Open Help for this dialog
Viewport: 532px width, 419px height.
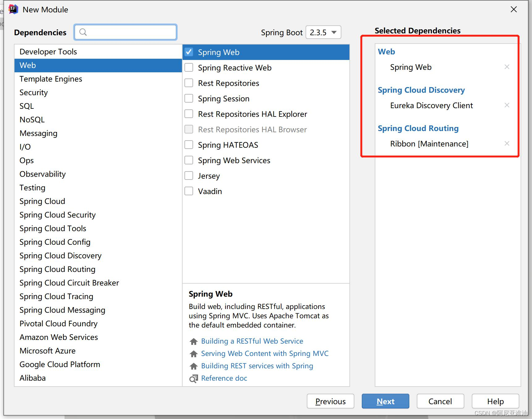(495, 401)
